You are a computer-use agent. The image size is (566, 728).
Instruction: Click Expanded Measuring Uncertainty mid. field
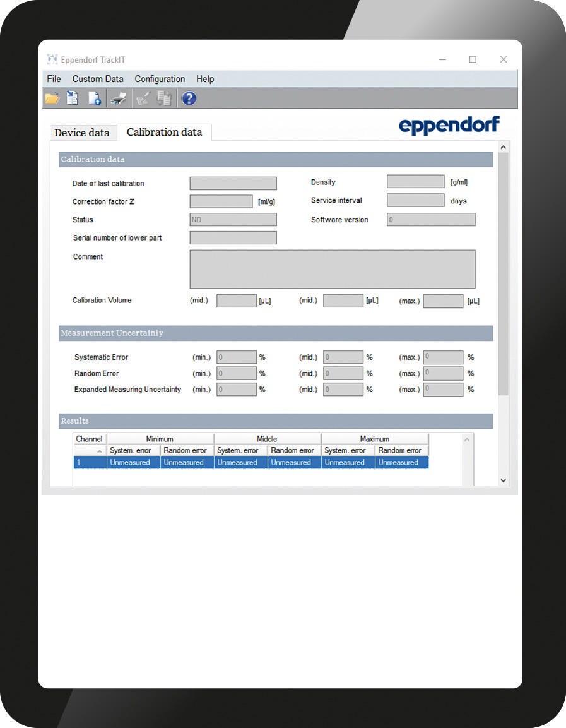343,389
